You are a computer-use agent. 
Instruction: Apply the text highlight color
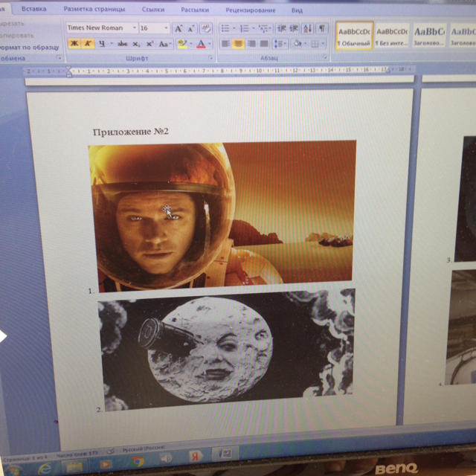[x=181, y=44]
